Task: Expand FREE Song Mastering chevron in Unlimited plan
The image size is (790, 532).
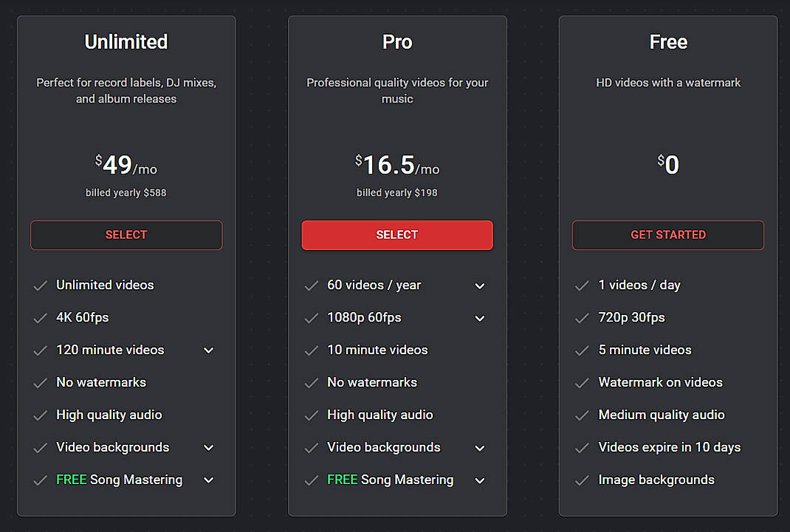Action: pos(209,480)
